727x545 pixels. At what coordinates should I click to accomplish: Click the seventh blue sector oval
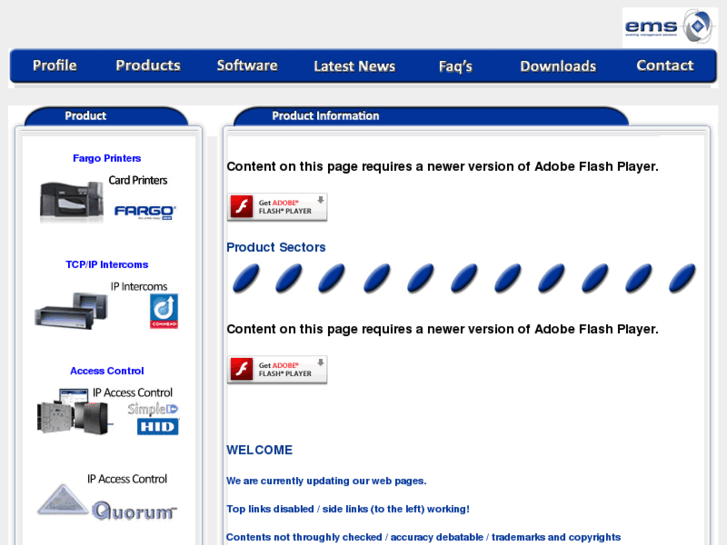point(507,278)
